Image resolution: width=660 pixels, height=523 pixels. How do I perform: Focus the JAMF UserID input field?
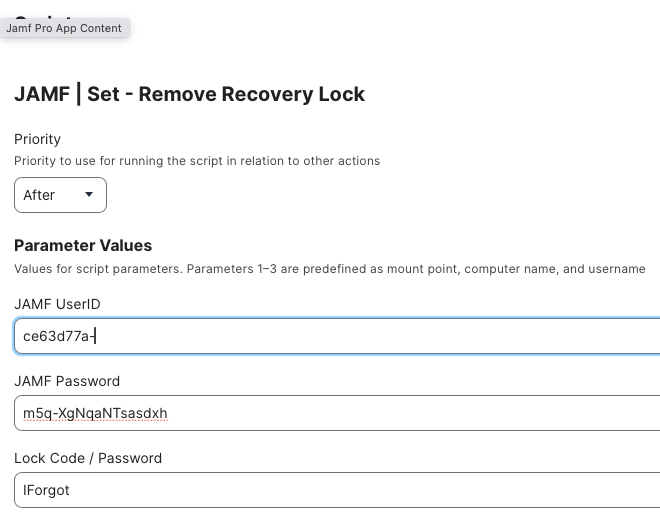[337, 336]
